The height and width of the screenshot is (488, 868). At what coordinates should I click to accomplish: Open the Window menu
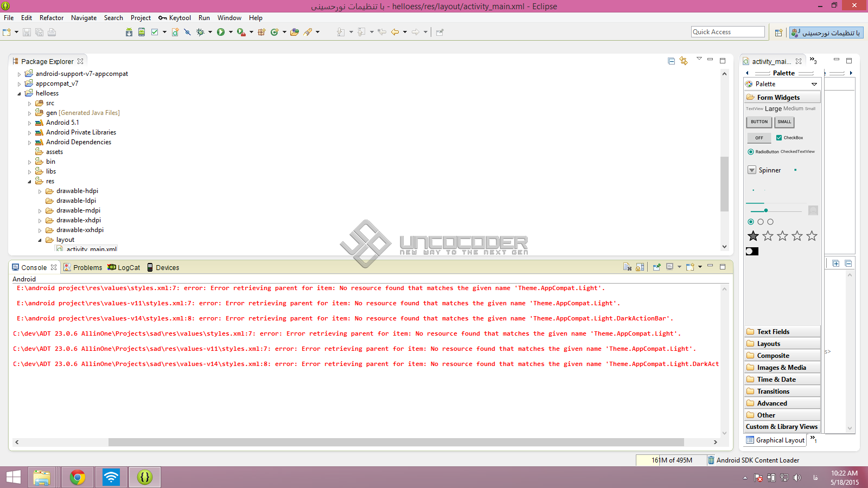[229, 18]
